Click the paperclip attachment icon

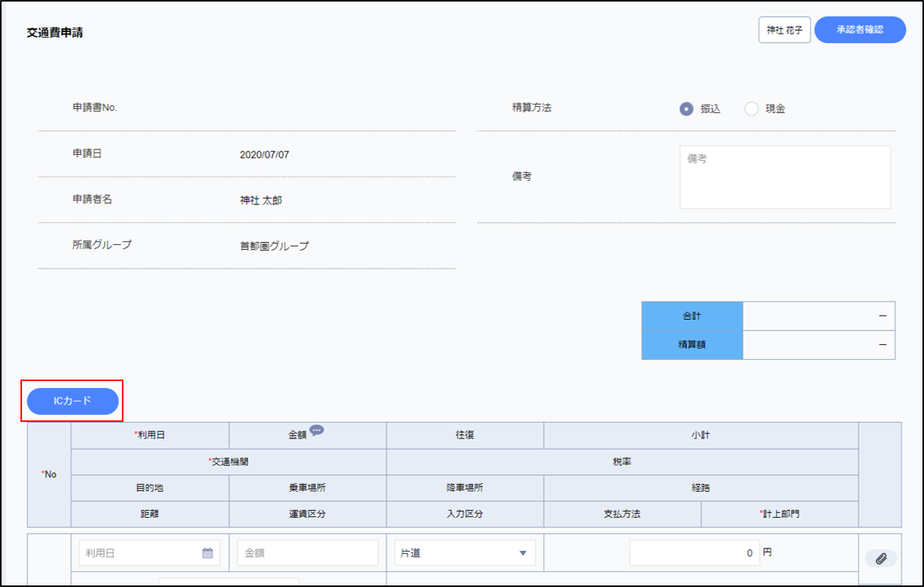point(881,558)
